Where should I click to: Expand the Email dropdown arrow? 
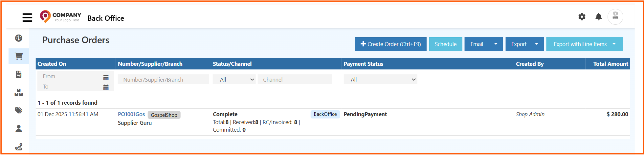(496, 44)
